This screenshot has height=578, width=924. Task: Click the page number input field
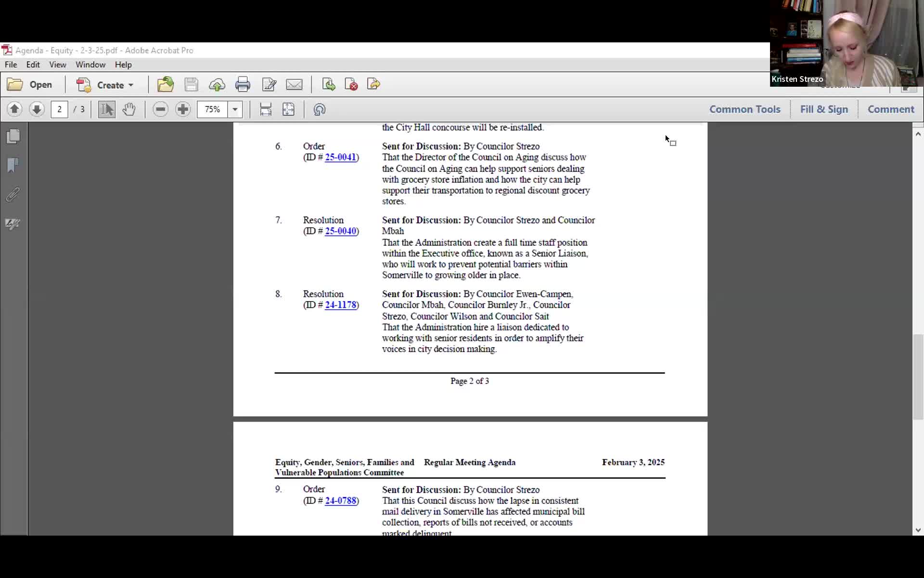coord(60,109)
